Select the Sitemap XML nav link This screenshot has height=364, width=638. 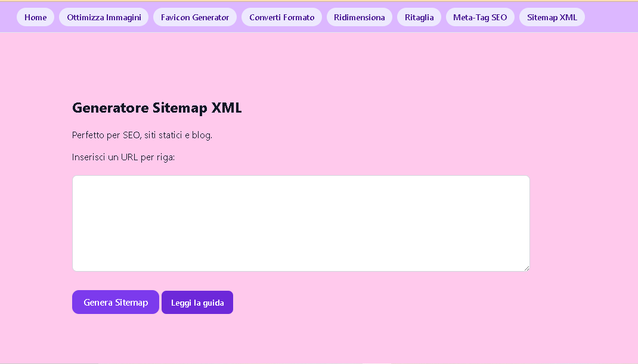tap(552, 17)
